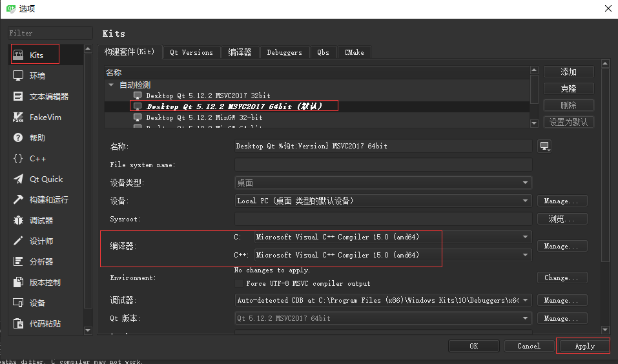Open the C compiler dropdown
Viewport: 618px width, 364px height.
pos(393,237)
